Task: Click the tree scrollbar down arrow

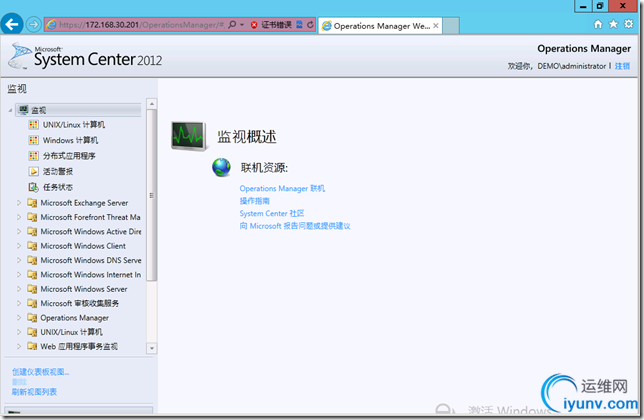Action: [152, 349]
